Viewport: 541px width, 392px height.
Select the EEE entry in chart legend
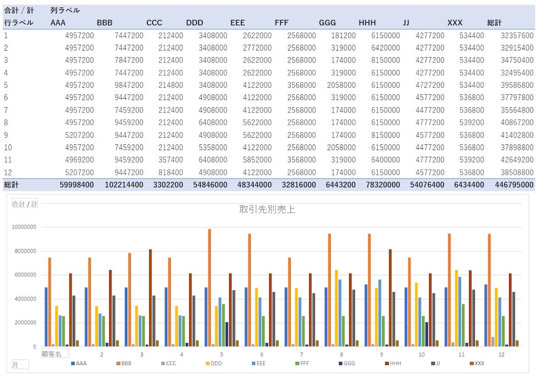point(259,364)
